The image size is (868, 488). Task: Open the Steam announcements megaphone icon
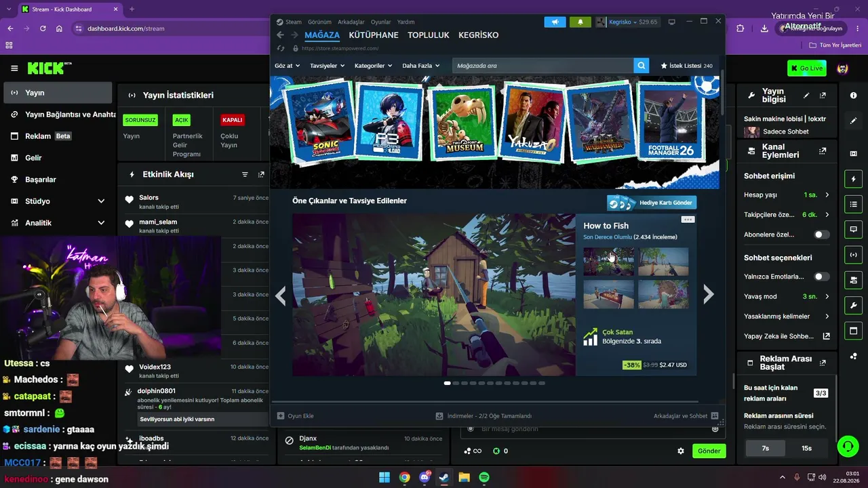[555, 22]
